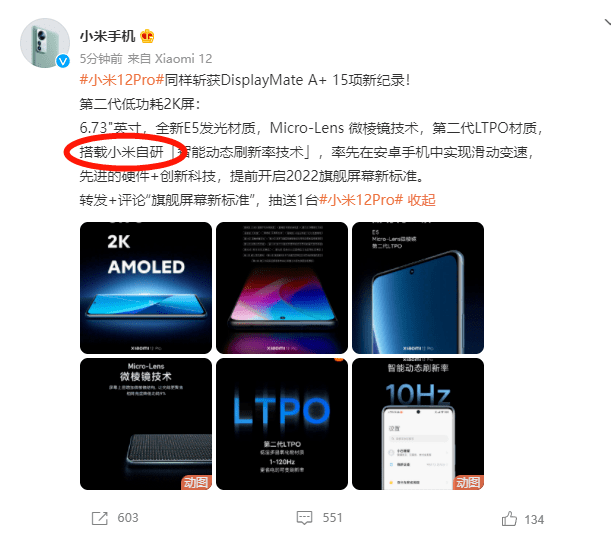Click the Xiaomi 12 source link

click(x=184, y=58)
